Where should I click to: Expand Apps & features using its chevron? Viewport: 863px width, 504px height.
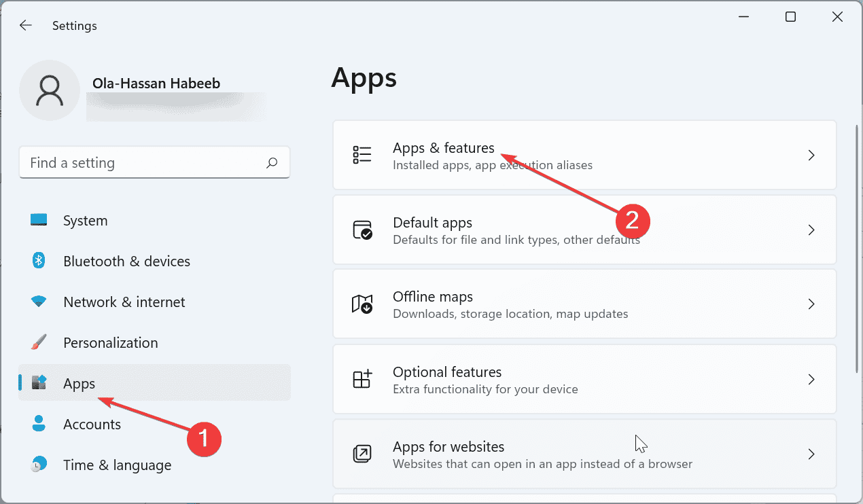point(811,155)
